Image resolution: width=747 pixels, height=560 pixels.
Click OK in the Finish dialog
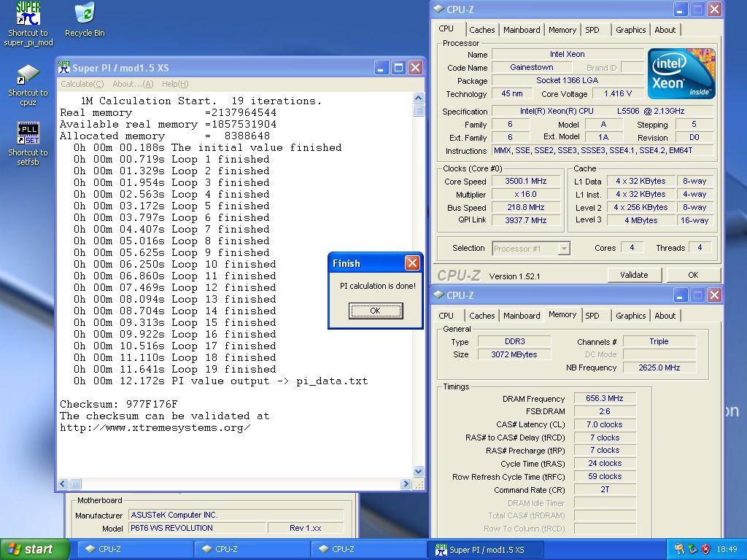[376, 311]
